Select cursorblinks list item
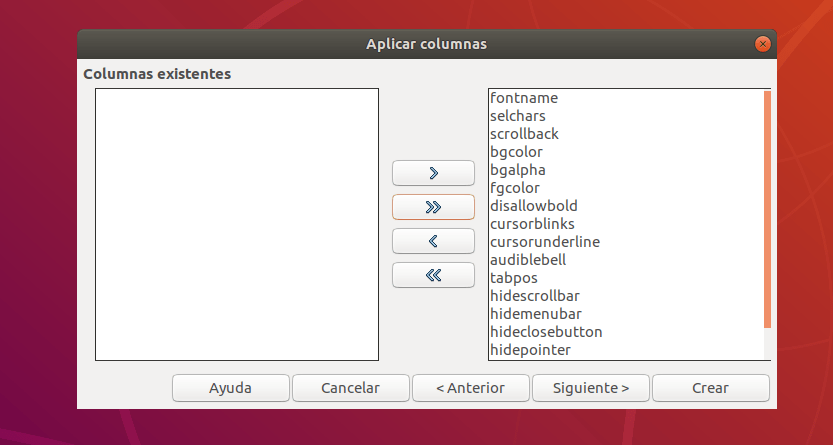The image size is (833, 445). (x=532, y=224)
